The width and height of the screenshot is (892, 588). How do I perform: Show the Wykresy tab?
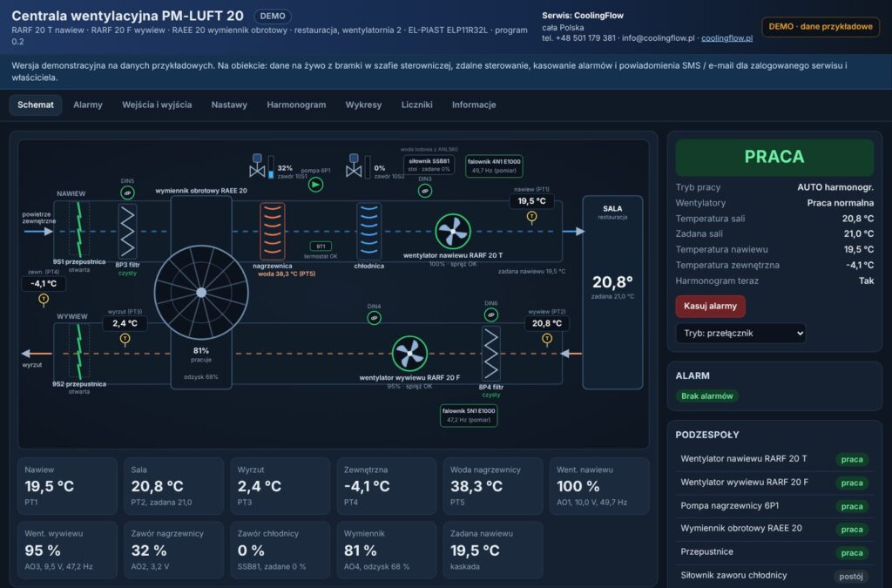tap(363, 105)
